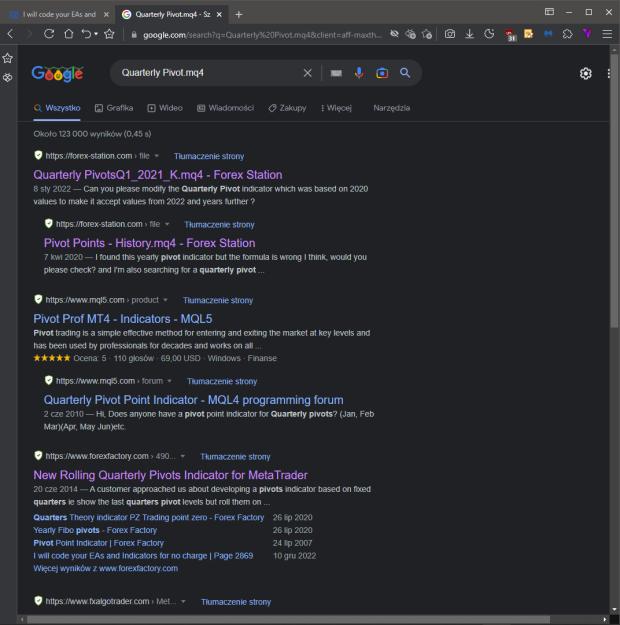The height and width of the screenshot is (625, 620).
Task: Click the Google logo
Action: tap(57, 73)
